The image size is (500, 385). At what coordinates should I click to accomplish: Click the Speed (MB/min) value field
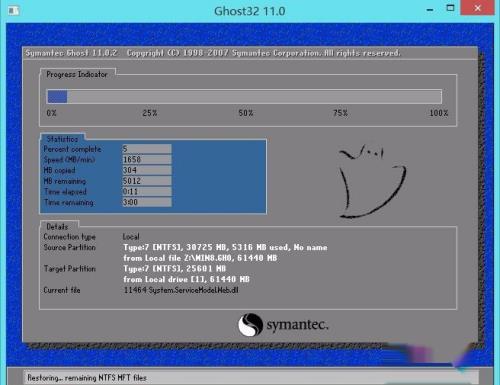[x=147, y=159]
